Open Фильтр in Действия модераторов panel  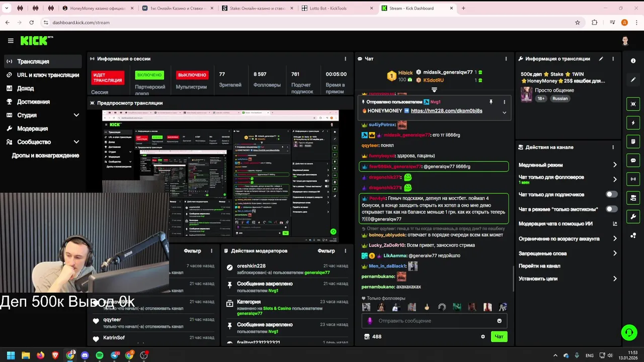tap(326, 251)
